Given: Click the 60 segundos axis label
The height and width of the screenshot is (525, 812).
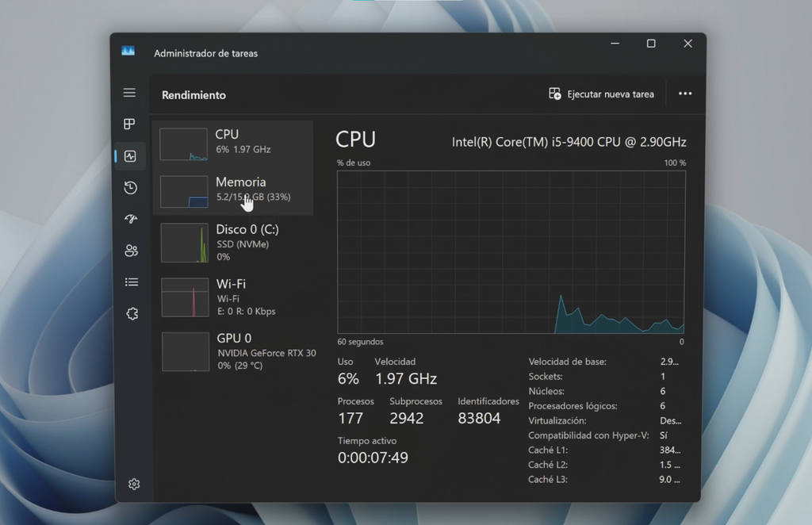Looking at the screenshot, I should (361, 342).
